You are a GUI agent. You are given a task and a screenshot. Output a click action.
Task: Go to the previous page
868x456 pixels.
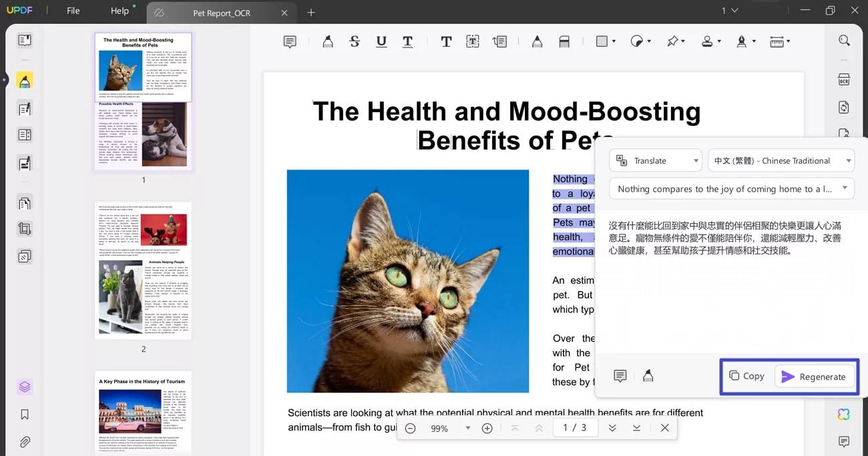(x=539, y=428)
